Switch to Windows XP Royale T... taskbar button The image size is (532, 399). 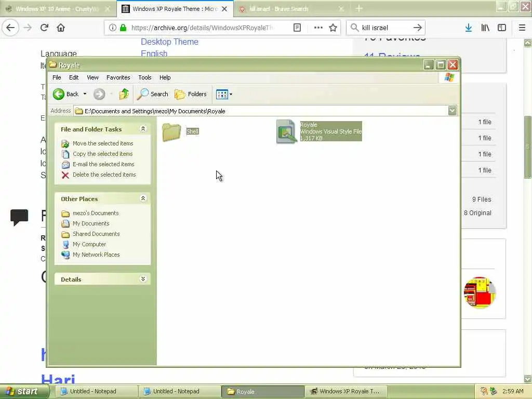click(345, 391)
